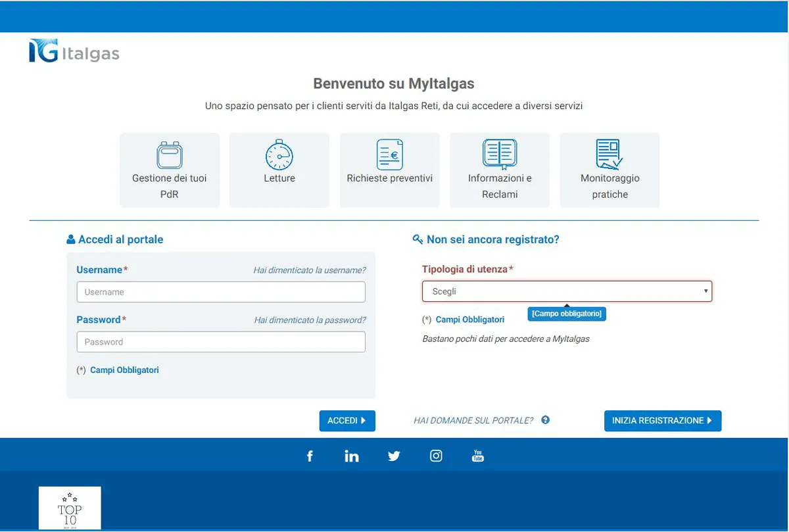
Task: Click Campi Obbligatori under Tipologia di utenza
Action: pos(470,320)
